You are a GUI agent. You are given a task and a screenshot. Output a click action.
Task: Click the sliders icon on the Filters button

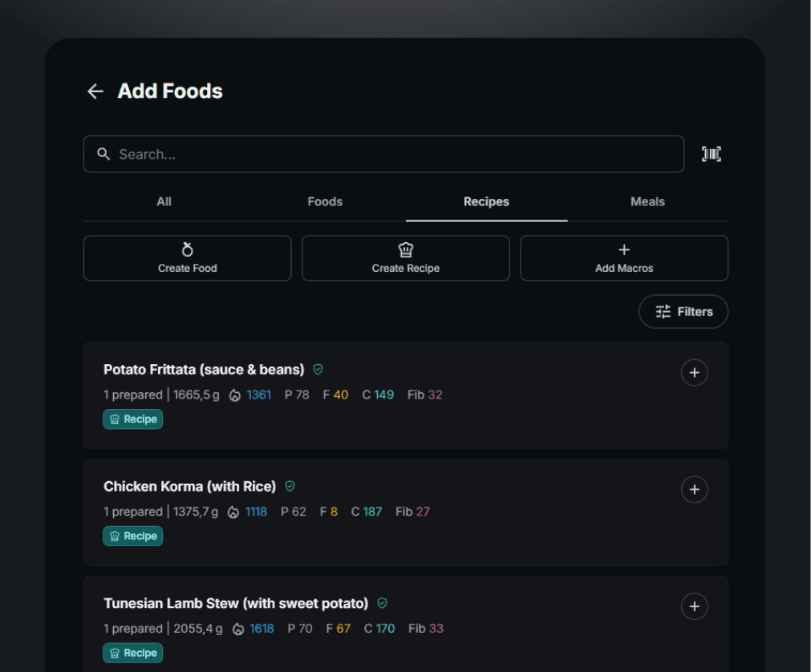pyautogui.click(x=663, y=311)
